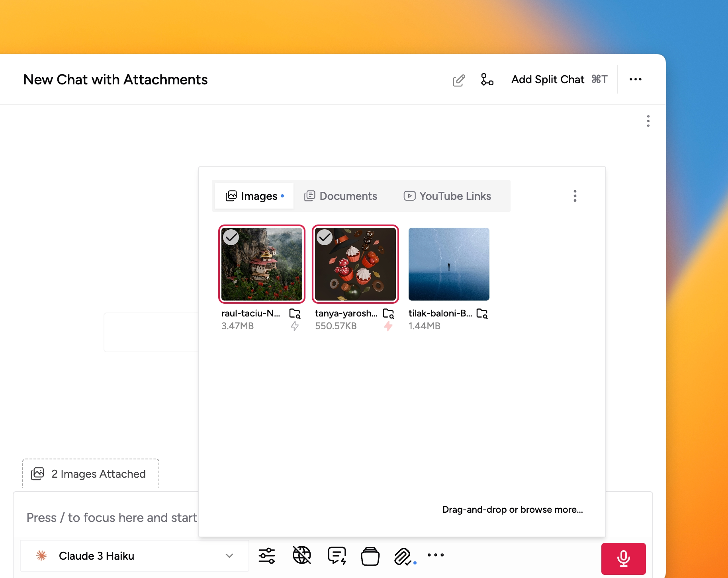Deselect the raul-taciu image checkmark
728x578 pixels.
coord(231,237)
